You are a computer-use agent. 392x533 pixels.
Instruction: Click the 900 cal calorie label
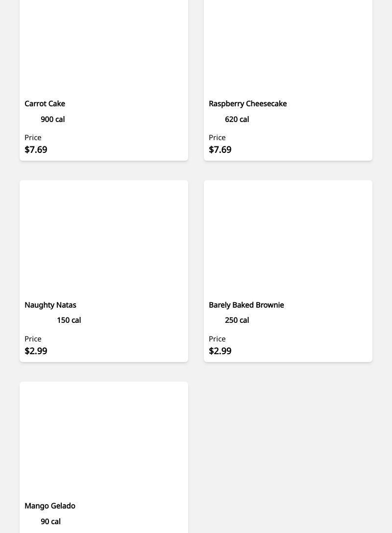tap(53, 120)
